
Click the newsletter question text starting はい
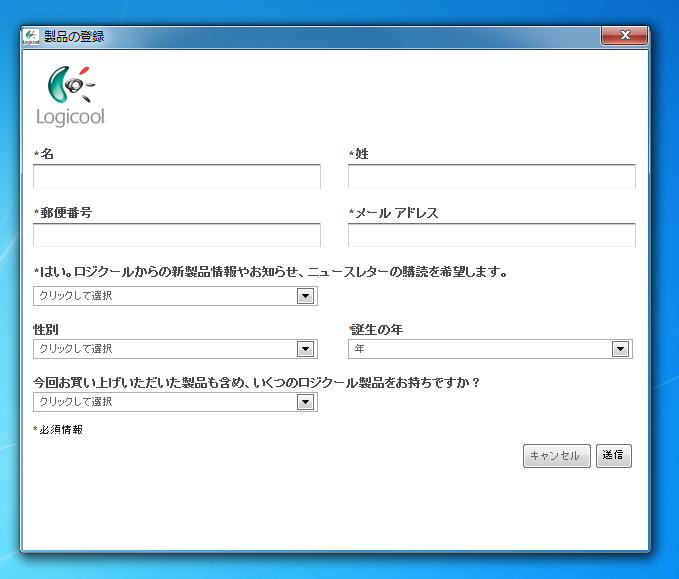tap(271, 272)
